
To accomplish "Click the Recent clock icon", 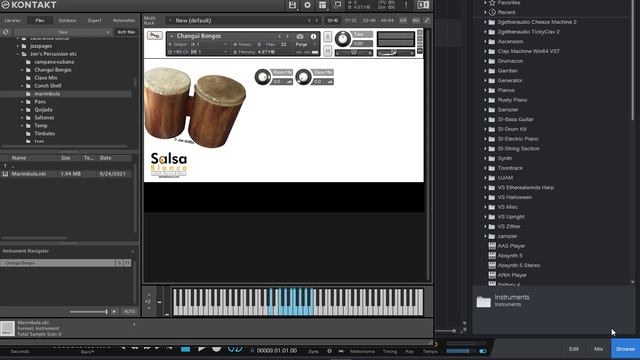I will point(492,12).
